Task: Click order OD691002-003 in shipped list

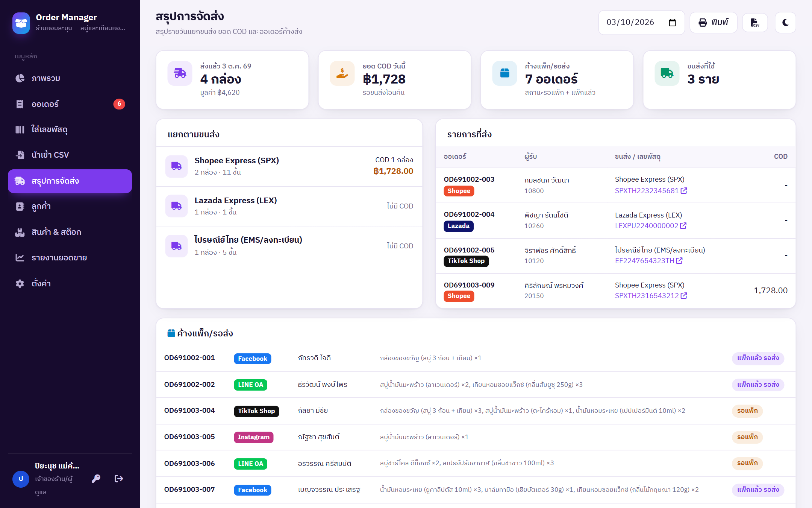Action: [469, 179]
